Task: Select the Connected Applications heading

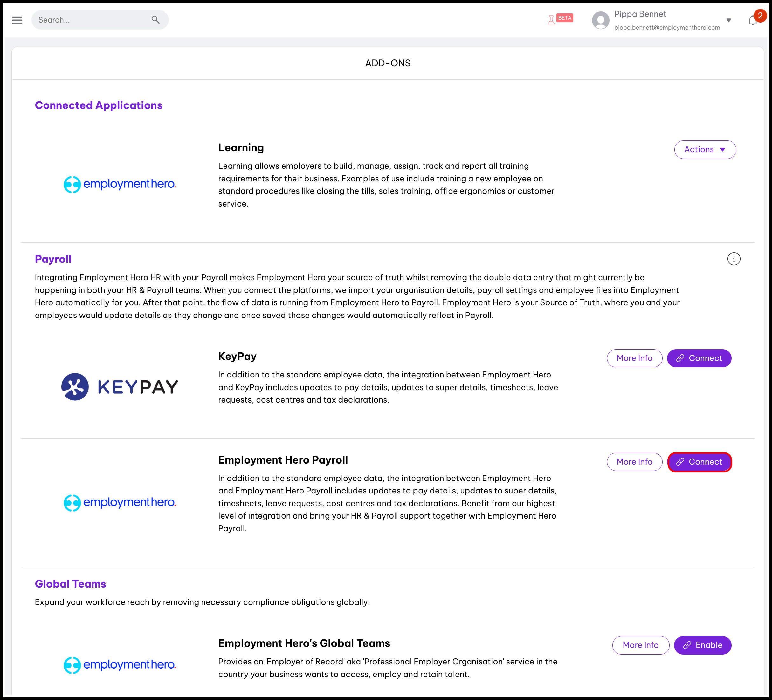Action: coord(99,105)
